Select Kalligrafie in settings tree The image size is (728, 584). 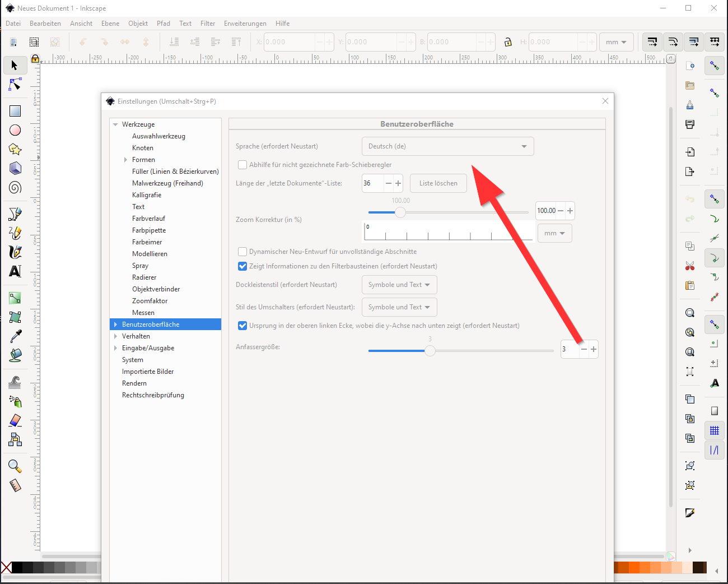(147, 195)
